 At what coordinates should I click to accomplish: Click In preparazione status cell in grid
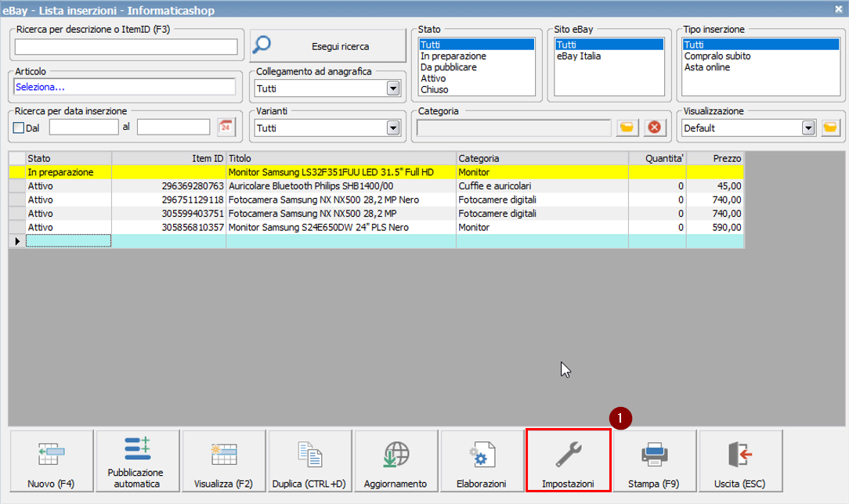click(69, 172)
